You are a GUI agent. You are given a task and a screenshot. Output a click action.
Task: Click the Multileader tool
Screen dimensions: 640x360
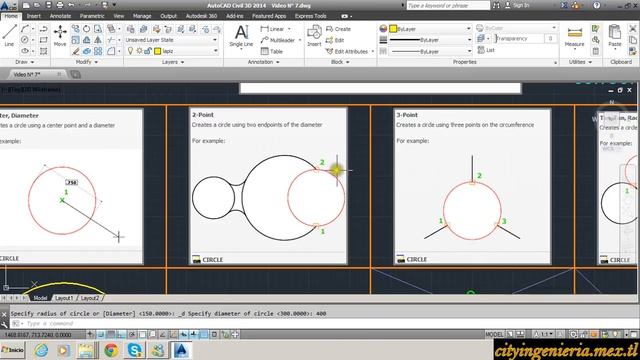(278, 40)
